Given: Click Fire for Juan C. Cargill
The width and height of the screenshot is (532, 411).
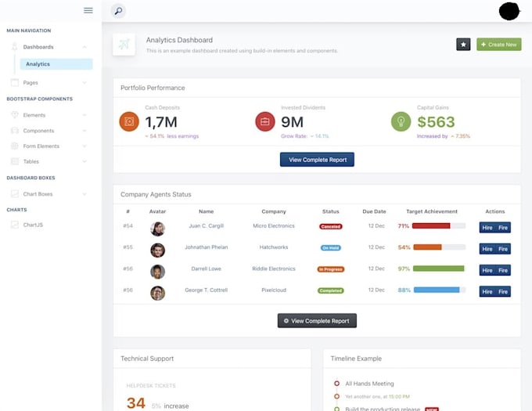Looking at the screenshot, I should [503, 228].
